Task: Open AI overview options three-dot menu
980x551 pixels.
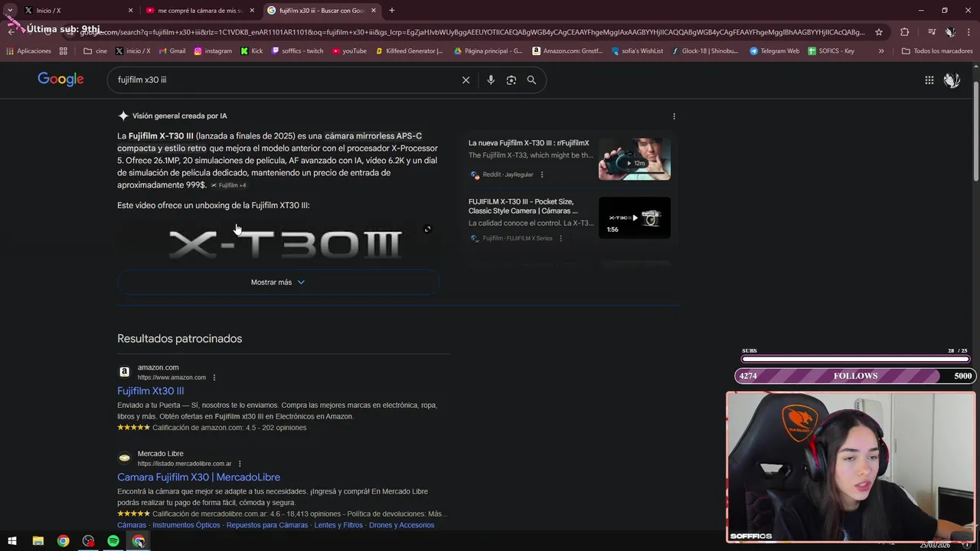Action: coord(674,116)
